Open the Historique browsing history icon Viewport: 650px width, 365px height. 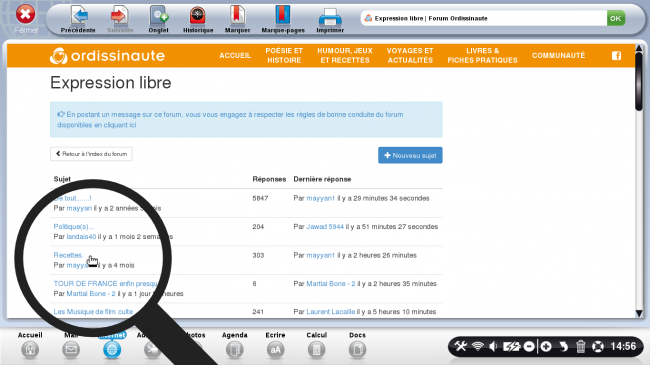tap(198, 15)
